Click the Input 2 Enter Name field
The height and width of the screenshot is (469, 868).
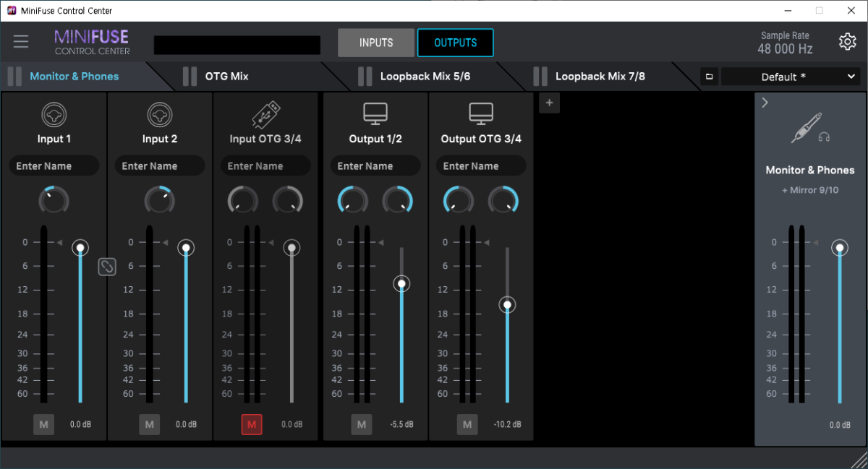[x=160, y=165]
